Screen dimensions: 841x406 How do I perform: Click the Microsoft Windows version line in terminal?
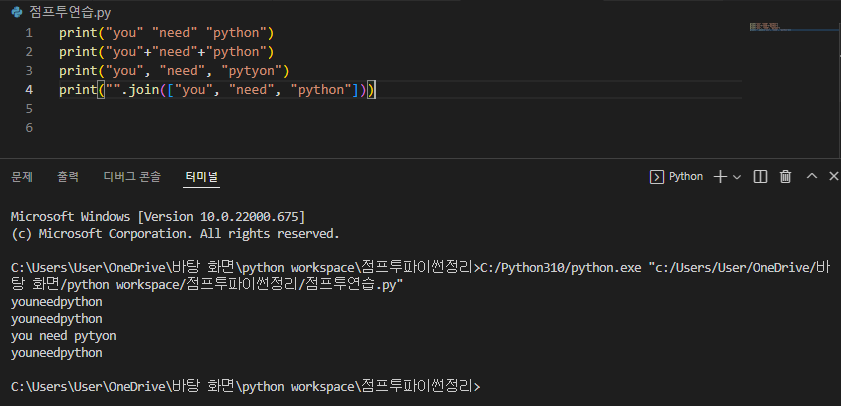158,217
